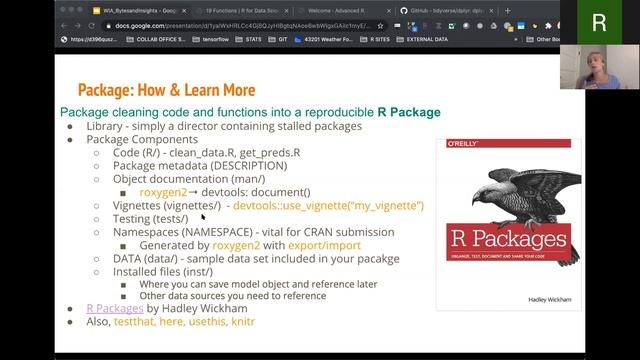Viewport: 640px width, 360px height.
Task: Switch to the WIA_BytesandInsights Google Slides tab
Action: [x=139, y=11]
